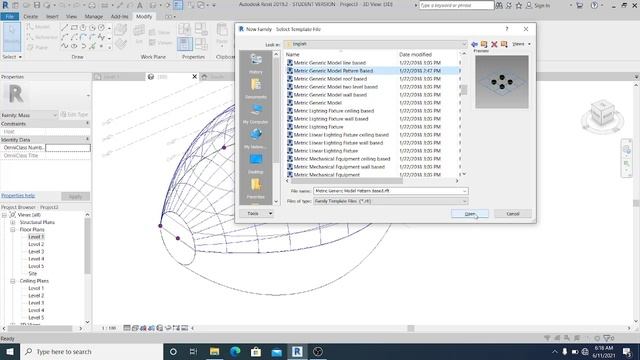Switch to the Add-Ins ribbon tab
Image resolution: width=640 pixels, height=360 pixels.
tap(119, 17)
